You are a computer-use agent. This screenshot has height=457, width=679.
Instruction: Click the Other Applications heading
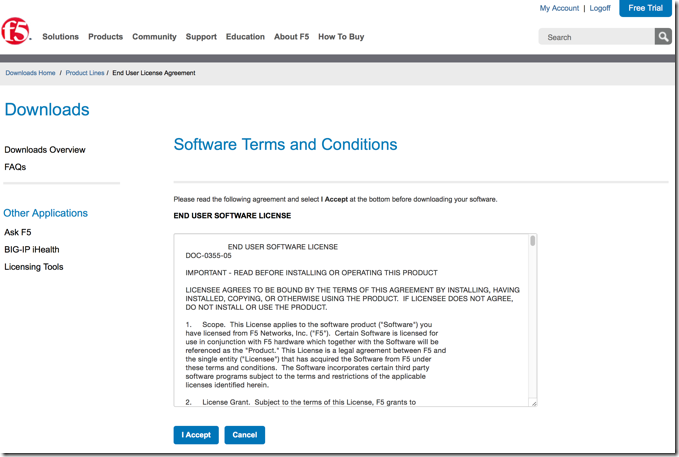(45, 213)
